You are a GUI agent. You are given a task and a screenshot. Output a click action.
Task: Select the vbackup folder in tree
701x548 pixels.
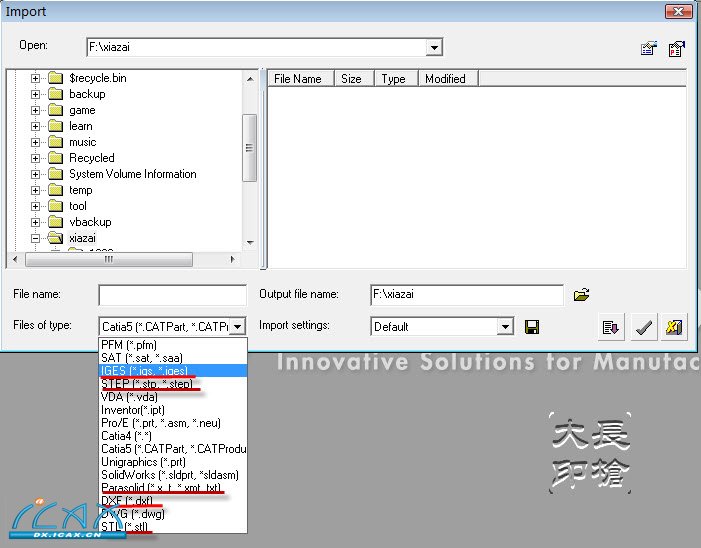click(90, 222)
